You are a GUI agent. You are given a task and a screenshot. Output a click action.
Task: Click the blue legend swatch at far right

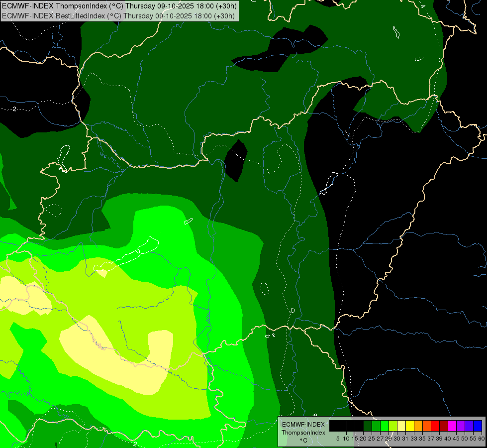478,426
